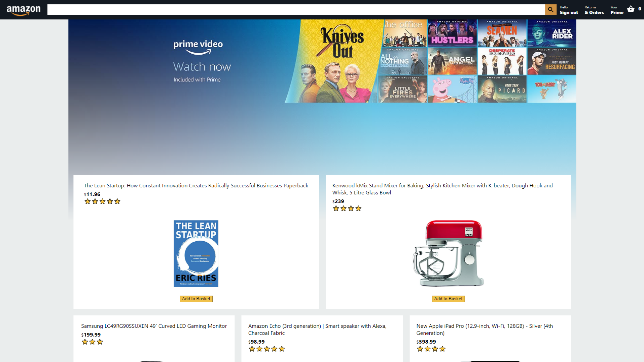
Task: Open the Peppa Pig thumbnail
Action: click(x=452, y=89)
